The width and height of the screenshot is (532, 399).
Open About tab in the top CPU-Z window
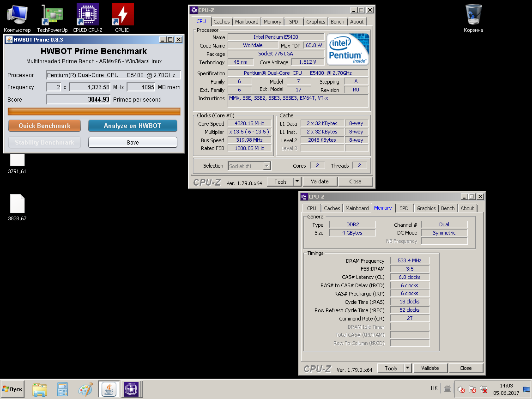(x=357, y=22)
